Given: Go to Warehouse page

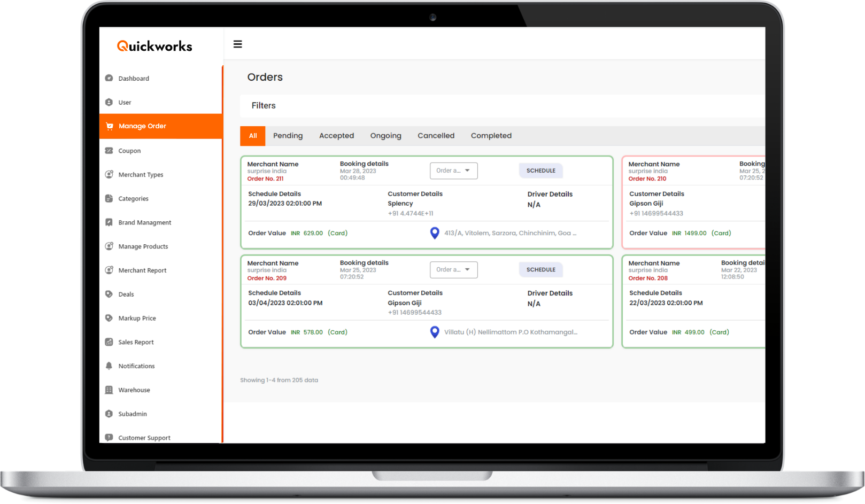Looking at the screenshot, I should tap(134, 390).
